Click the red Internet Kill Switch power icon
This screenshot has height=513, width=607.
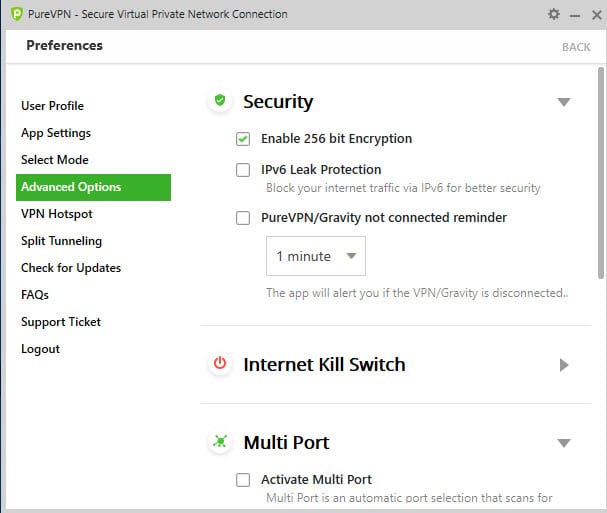pos(220,364)
